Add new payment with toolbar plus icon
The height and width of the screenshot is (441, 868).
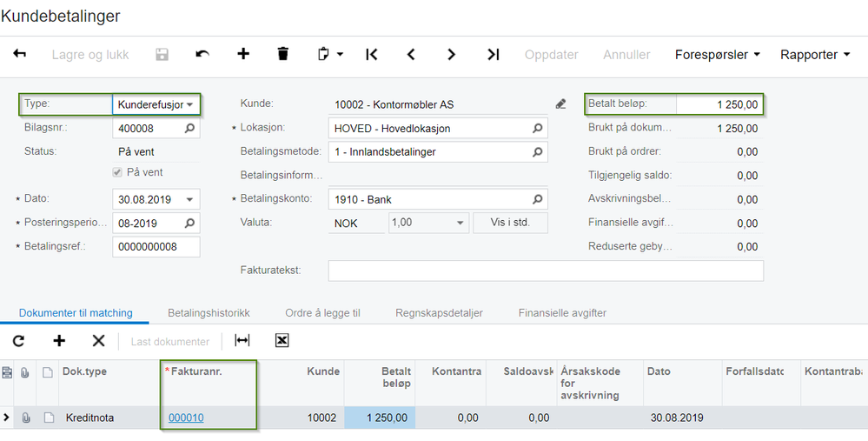(x=243, y=54)
